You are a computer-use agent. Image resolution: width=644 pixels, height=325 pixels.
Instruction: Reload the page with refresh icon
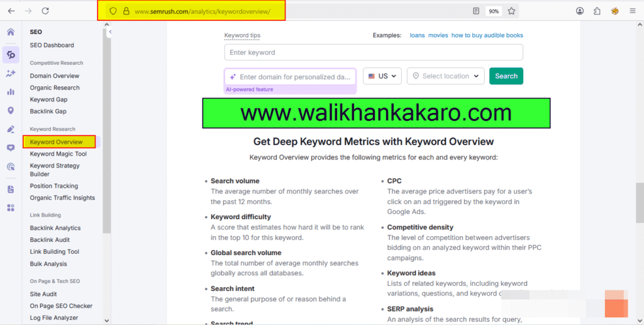click(x=45, y=11)
